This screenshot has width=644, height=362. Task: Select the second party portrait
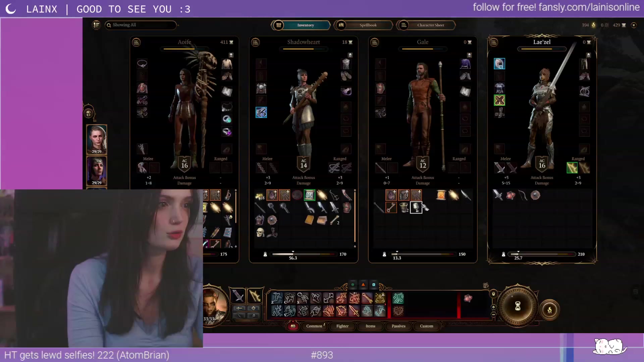click(x=97, y=171)
